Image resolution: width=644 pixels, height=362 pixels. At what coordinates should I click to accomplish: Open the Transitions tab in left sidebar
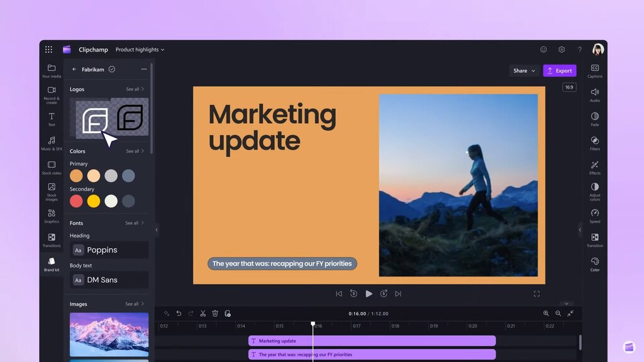click(52, 240)
